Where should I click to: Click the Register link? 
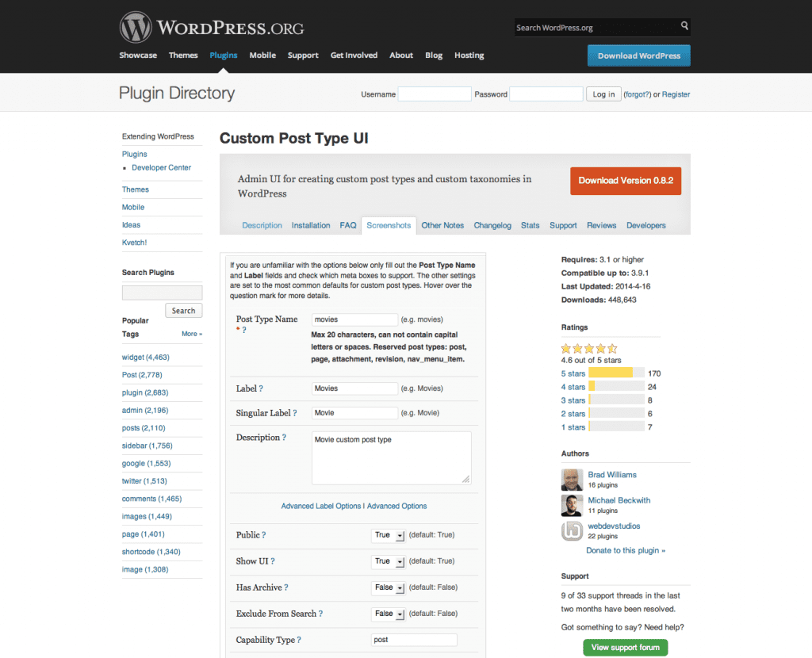[676, 94]
